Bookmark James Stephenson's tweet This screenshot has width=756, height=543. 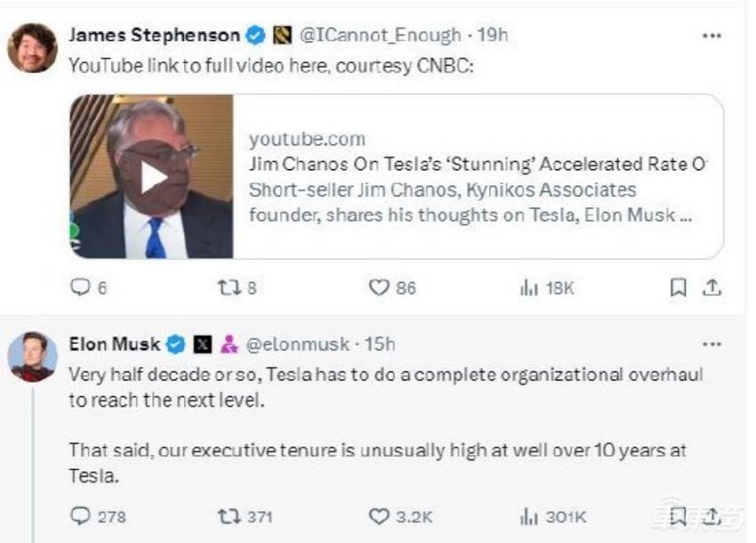pos(678,288)
